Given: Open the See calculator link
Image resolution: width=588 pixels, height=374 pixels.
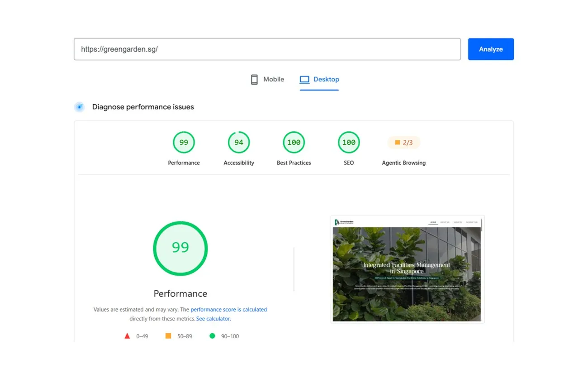Looking at the screenshot, I should [x=213, y=319].
